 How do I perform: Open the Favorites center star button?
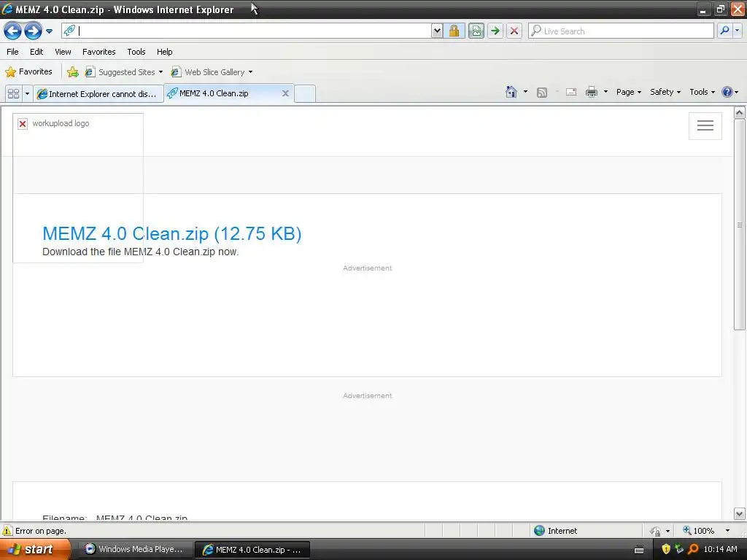(x=28, y=72)
